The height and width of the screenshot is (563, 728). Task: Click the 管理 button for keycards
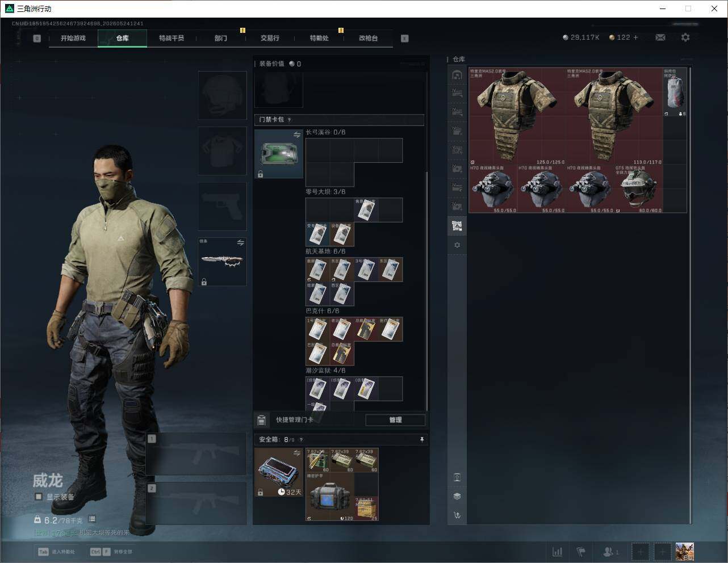click(x=395, y=420)
